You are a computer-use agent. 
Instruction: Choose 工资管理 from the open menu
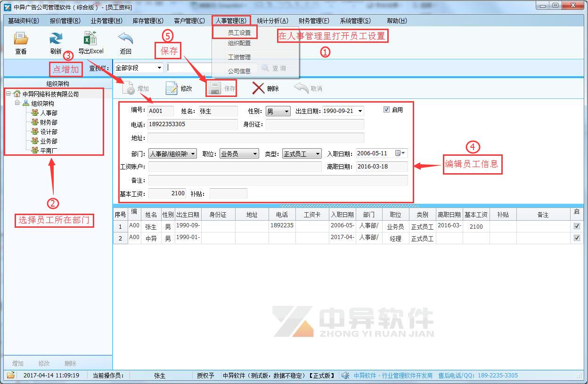click(240, 57)
